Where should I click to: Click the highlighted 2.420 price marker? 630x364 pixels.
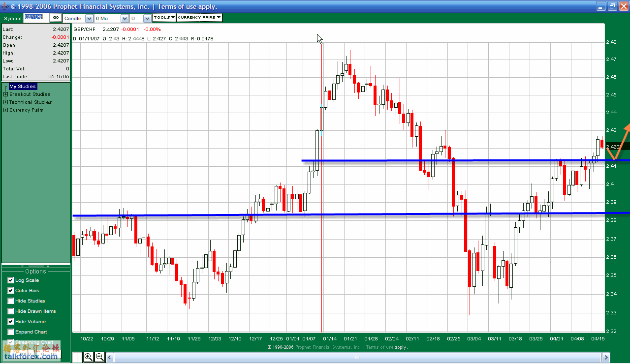pos(617,147)
